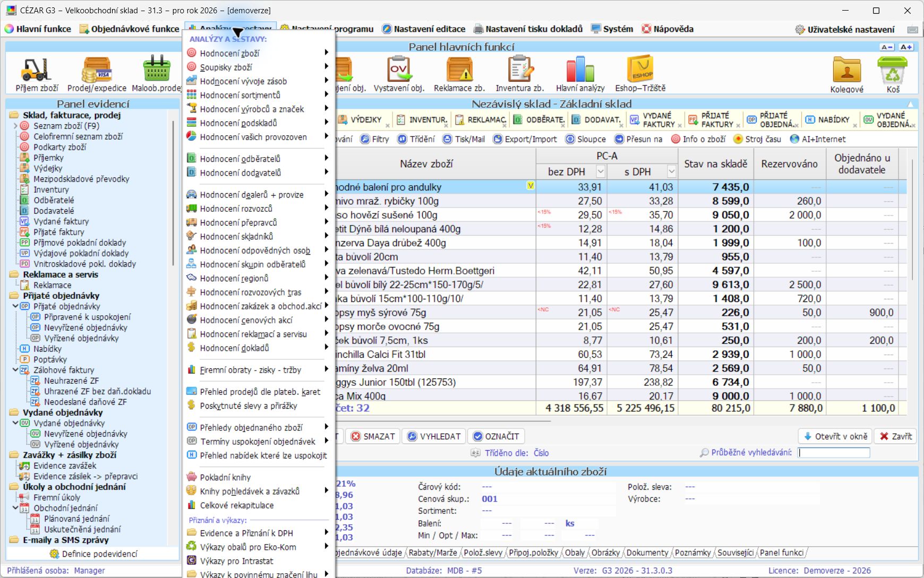Increase font size with A+ button
924x578 pixels.
pyautogui.click(x=906, y=47)
